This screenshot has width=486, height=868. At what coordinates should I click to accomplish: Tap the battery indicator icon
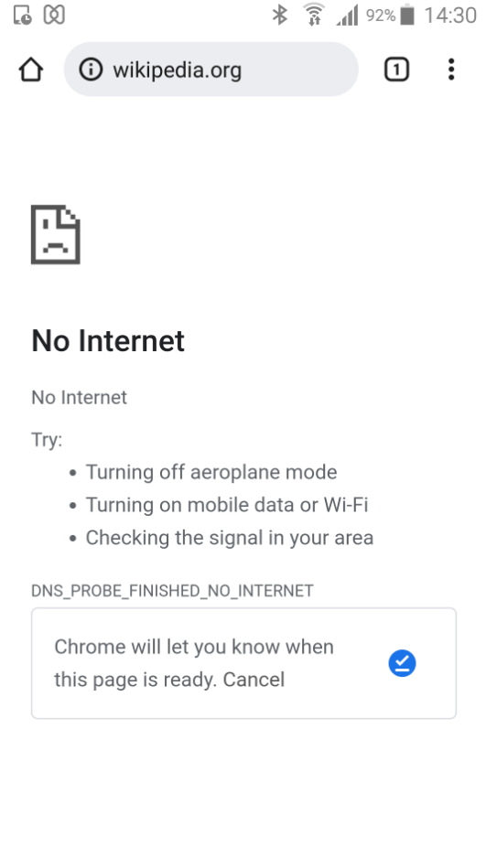(407, 15)
